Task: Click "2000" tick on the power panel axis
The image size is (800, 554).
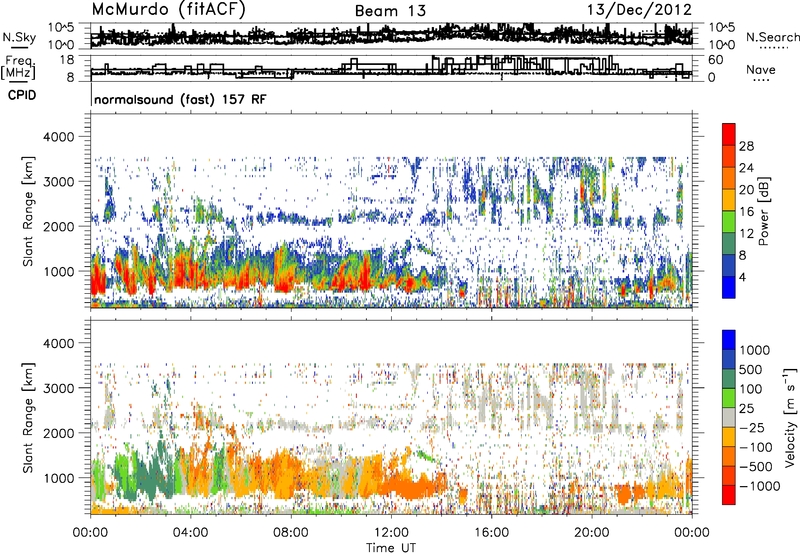Action: click(58, 226)
